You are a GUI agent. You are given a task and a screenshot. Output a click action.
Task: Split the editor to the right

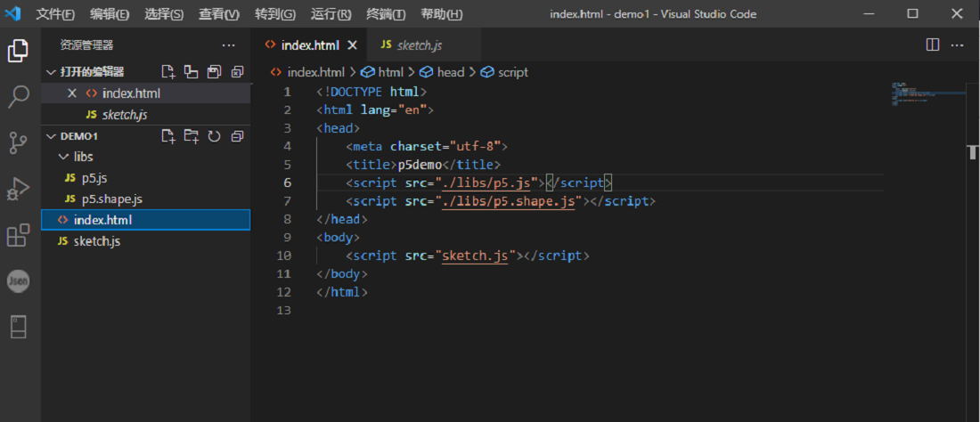tap(933, 45)
